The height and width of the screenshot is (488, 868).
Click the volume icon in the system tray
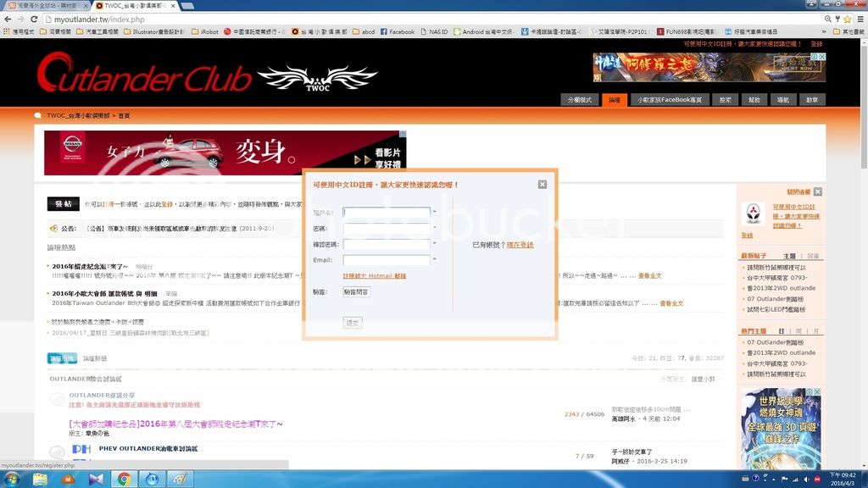(807, 480)
